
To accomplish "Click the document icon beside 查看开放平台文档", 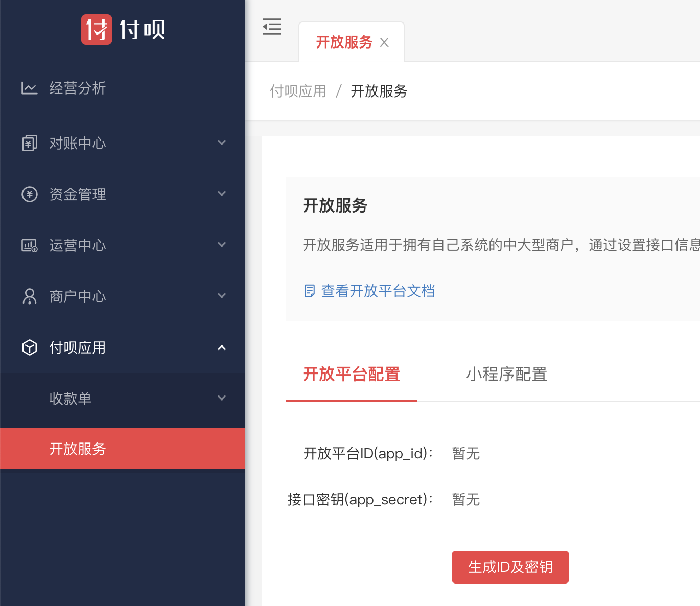I will click(x=309, y=291).
